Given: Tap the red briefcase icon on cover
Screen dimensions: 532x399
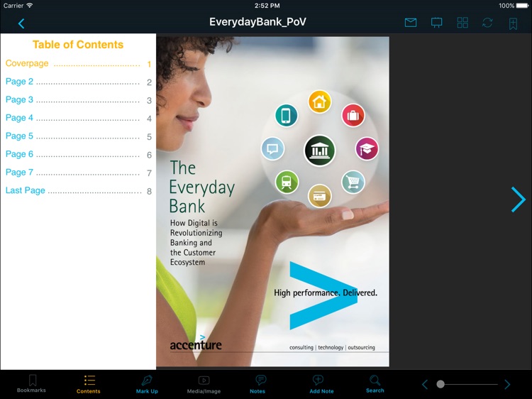Looking at the screenshot, I should 353,116.
